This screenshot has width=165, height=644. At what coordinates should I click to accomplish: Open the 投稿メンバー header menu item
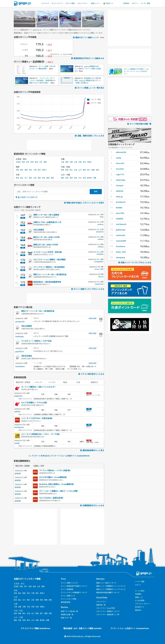coord(96,3)
